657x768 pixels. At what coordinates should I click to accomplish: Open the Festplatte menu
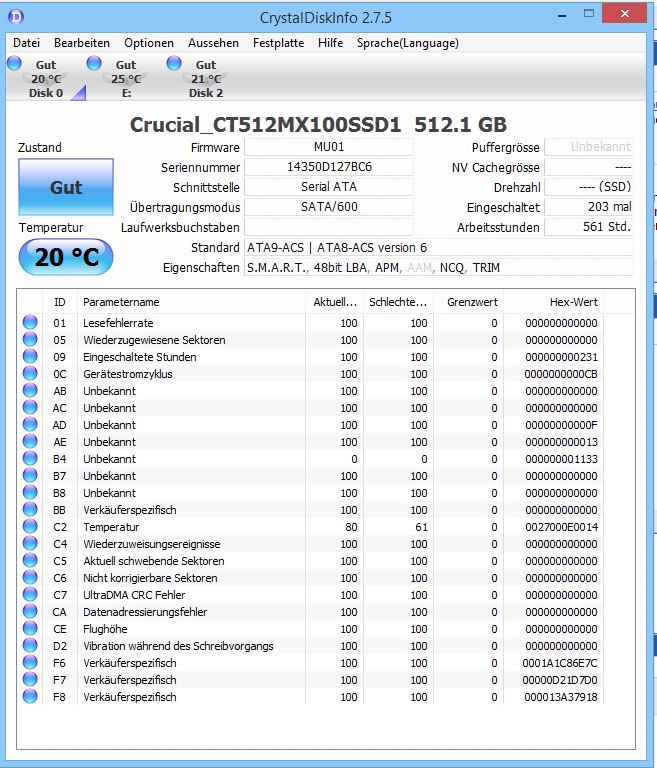point(278,43)
